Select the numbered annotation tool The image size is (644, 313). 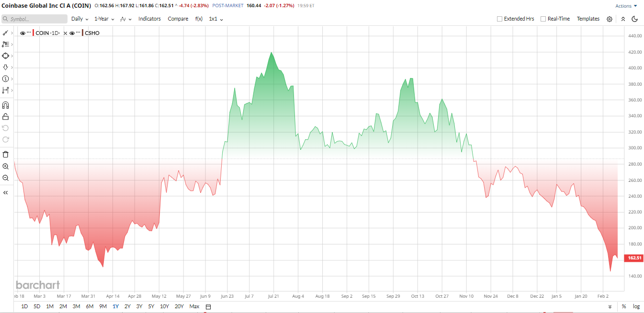point(5,78)
